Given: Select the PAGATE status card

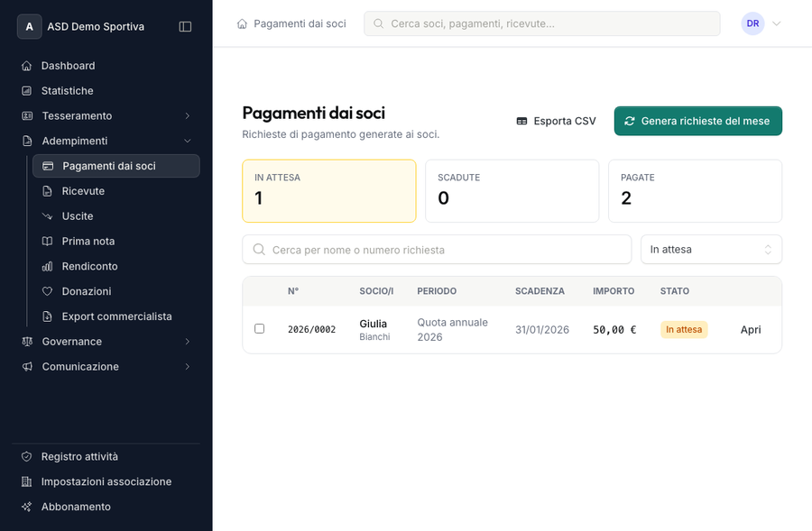Looking at the screenshot, I should click(x=695, y=190).
